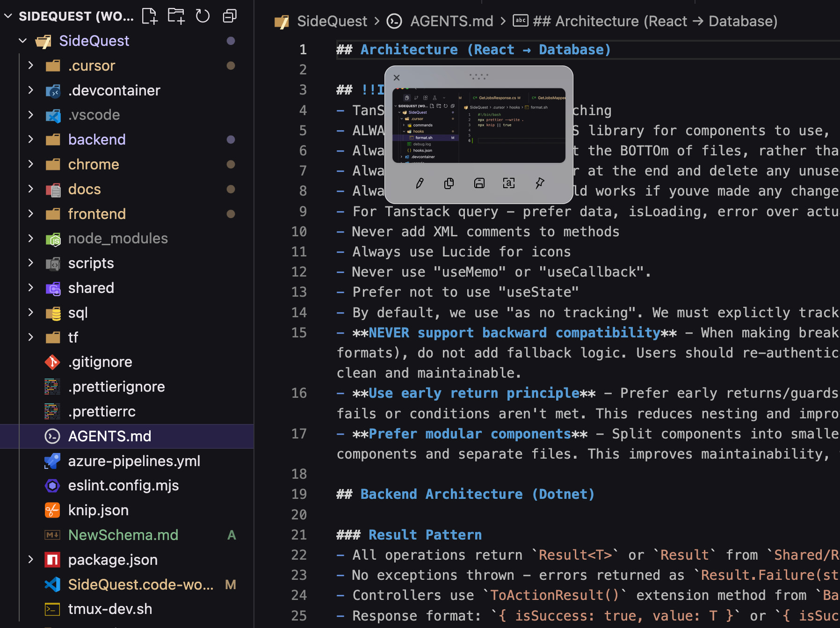Expand the scripts folder chevron
Screen dimensions: 840x628
31,263
